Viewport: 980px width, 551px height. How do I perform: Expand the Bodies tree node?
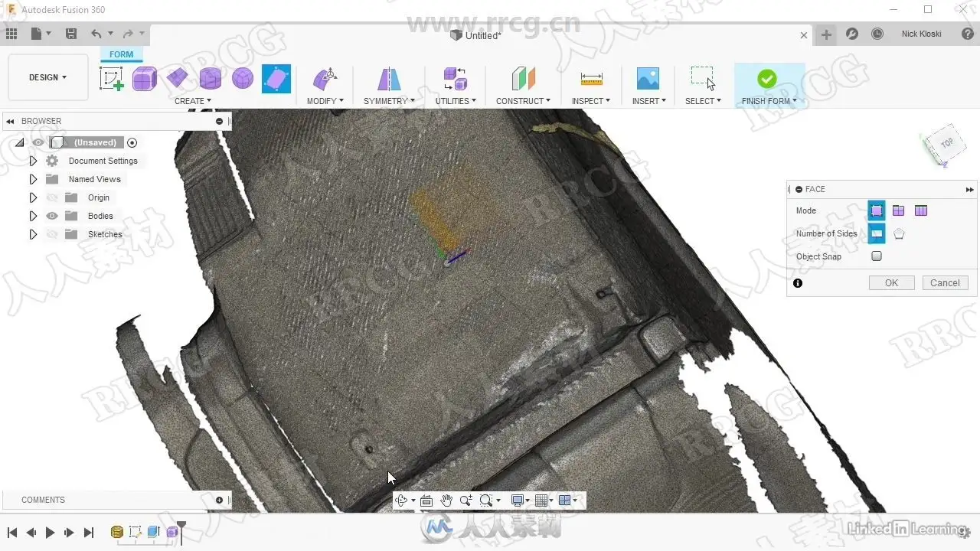(33, 216)
